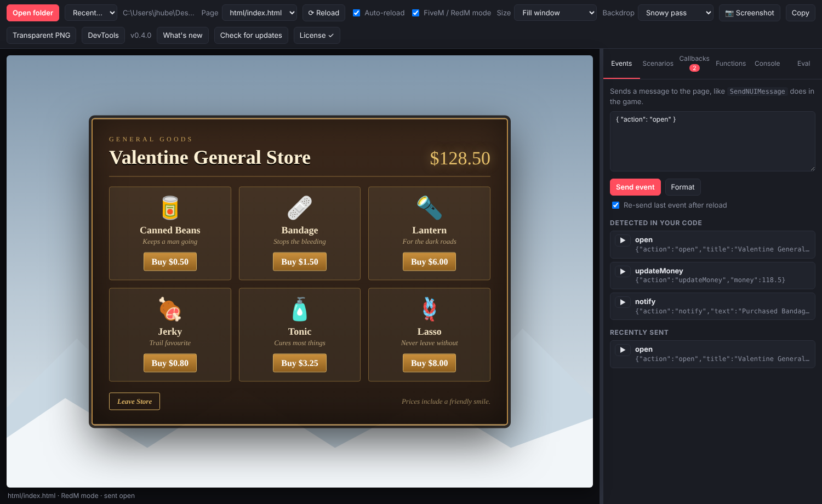Image resolution: width=822 pixels, height=504 pixels.
Task: Replay the recently sent open event
Action: [623, 350]
